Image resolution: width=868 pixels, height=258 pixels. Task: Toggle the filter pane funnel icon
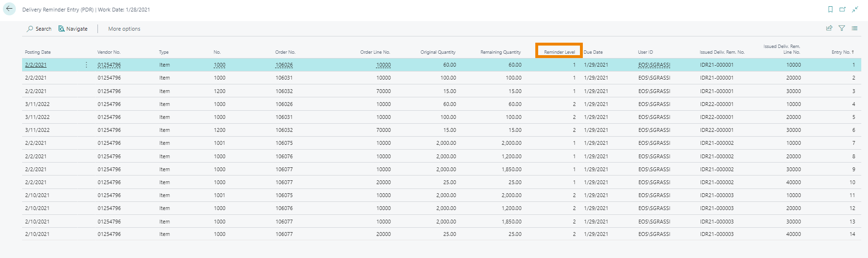(842, 28)
